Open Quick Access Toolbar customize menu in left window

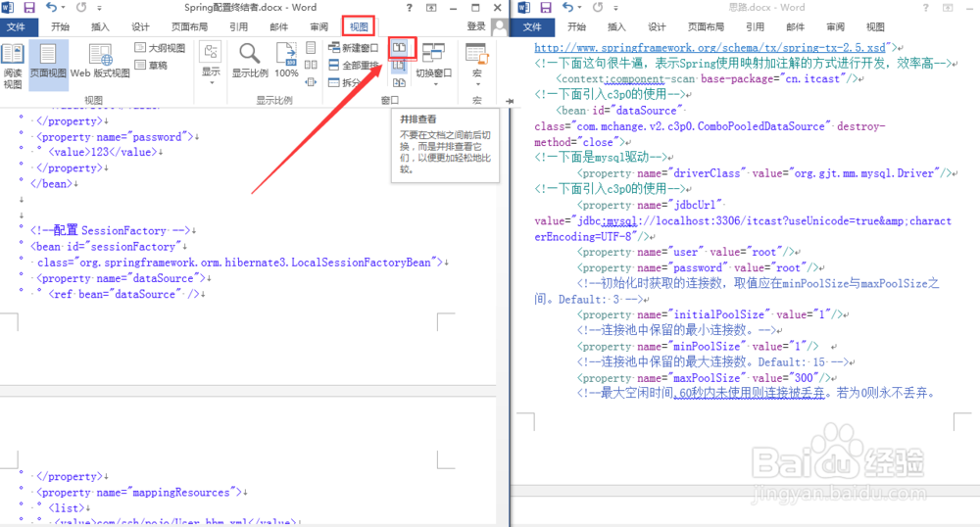click(x=99, y=8)
